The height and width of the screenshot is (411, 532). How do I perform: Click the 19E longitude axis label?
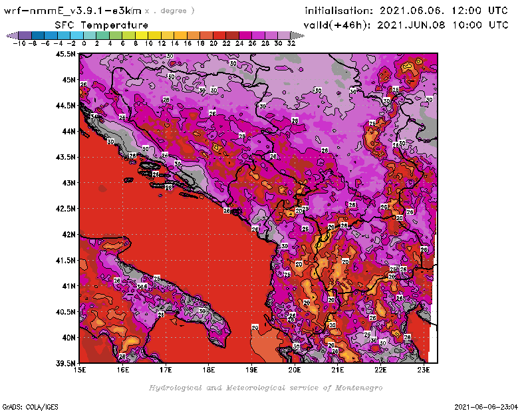(251, 370)
